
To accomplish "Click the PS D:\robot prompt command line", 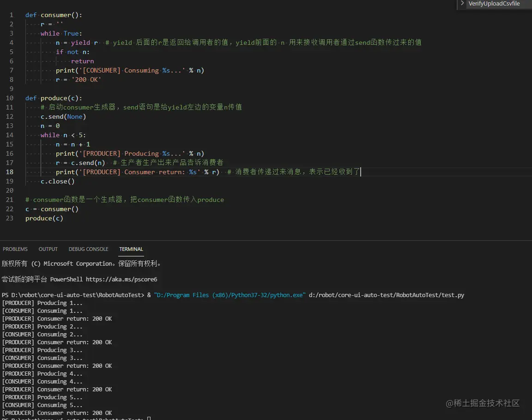I will point(233,295).
